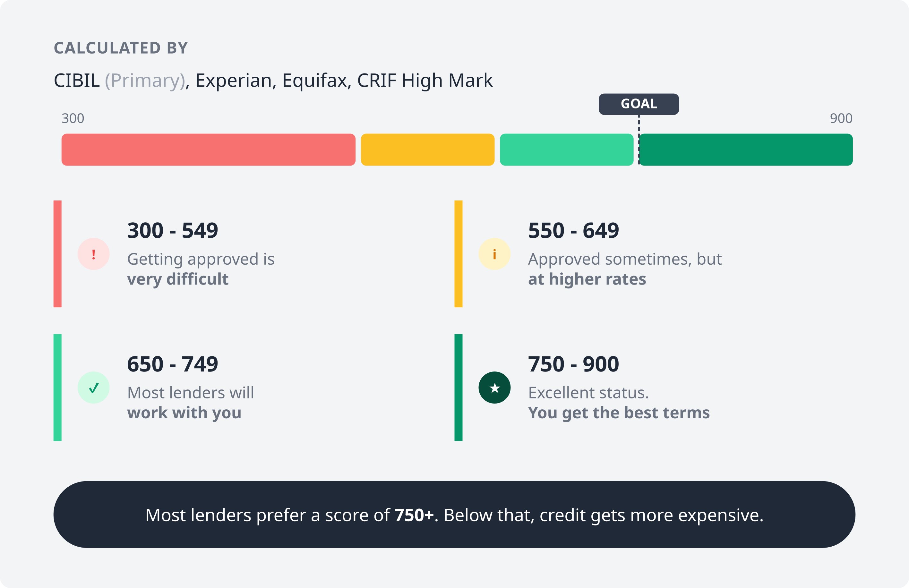Click the CIBIL (Primary) bureau name
Screen dimensions: 909x588
click(119, 81)
